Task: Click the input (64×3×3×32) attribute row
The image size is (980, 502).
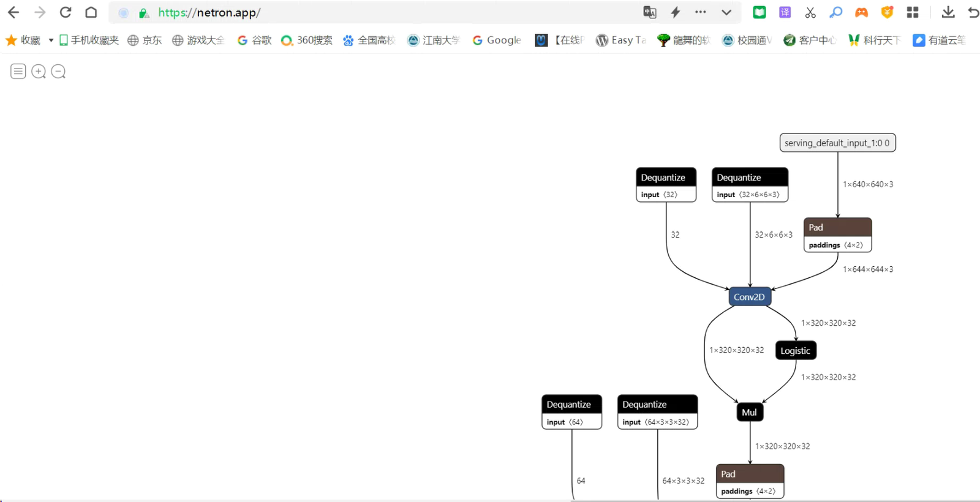Action: (x=658, y=422)
